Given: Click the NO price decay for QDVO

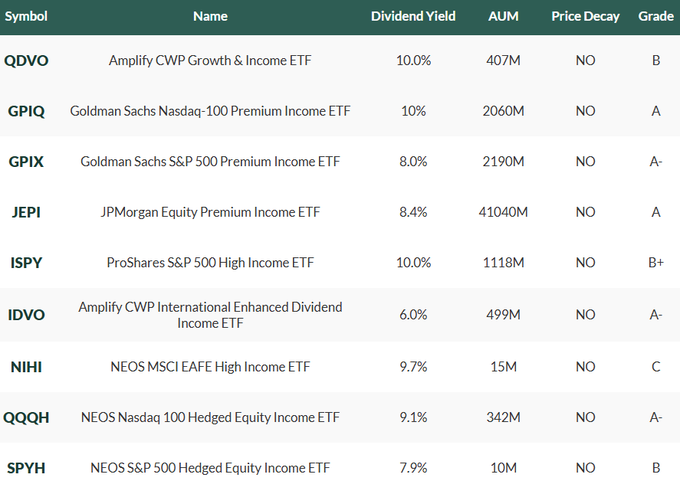Looking at the screenshot, I should click(x=585, y=61).
